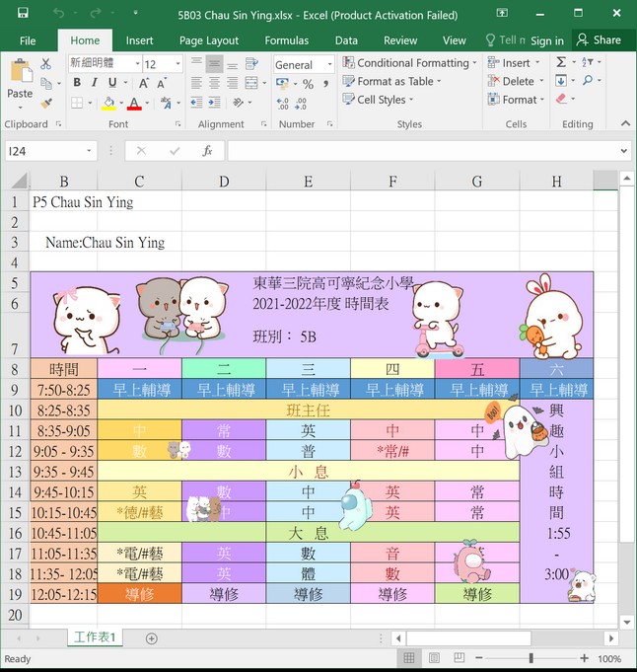Image resolution: width=637 pixels, height=672 pixels.
Task: Click the Name Box showing I24
Action: coord(45,151)
